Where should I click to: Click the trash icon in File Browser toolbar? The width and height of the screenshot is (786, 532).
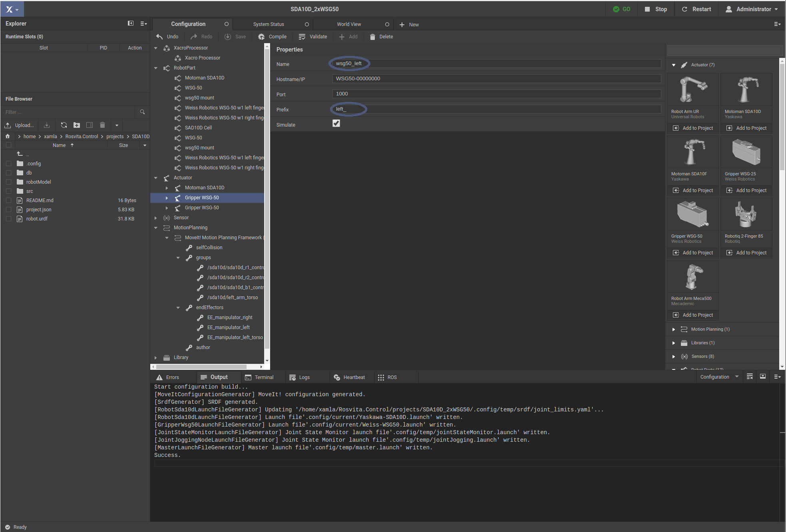pos(102,125)
